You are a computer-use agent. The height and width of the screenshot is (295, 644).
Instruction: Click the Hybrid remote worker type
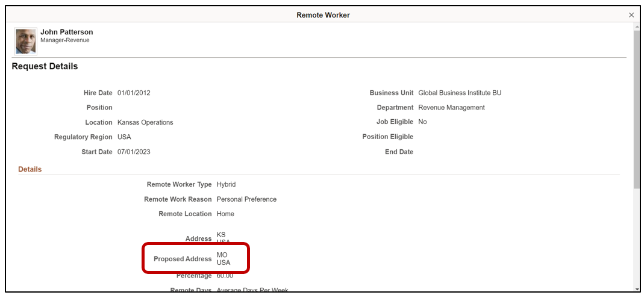coord(226,184)
